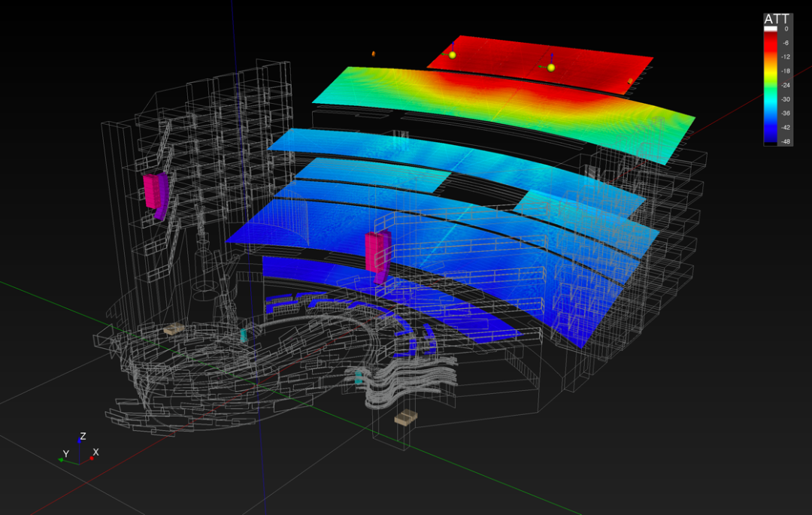Click the -48 value on the legend
Screen dimensions: 812x515
tap(785, 141)
